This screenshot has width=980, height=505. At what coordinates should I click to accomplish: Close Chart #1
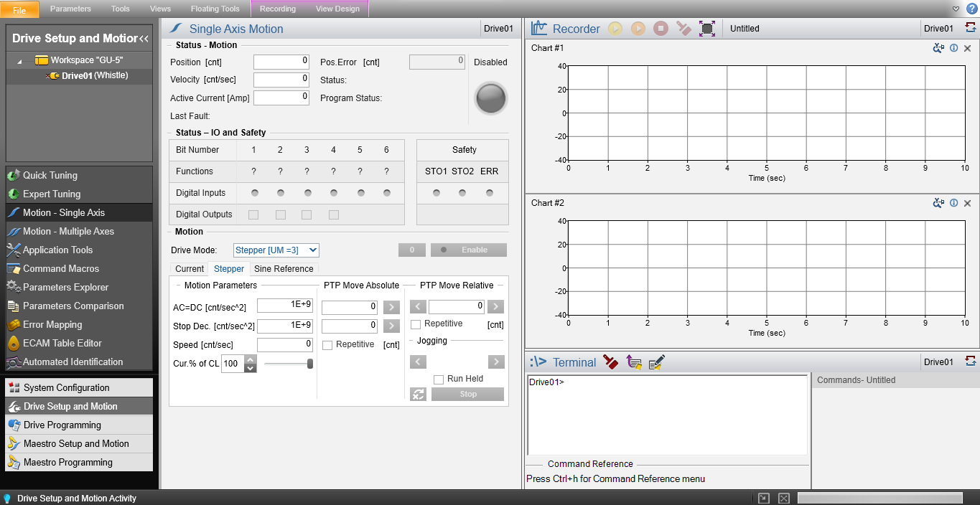967,48
